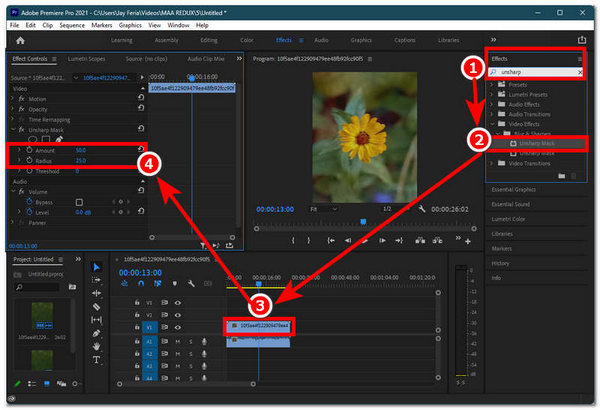Screen dimensions: 600x410
Task: Toggle Amount animation stopwatch
Action: pos(29,150)
